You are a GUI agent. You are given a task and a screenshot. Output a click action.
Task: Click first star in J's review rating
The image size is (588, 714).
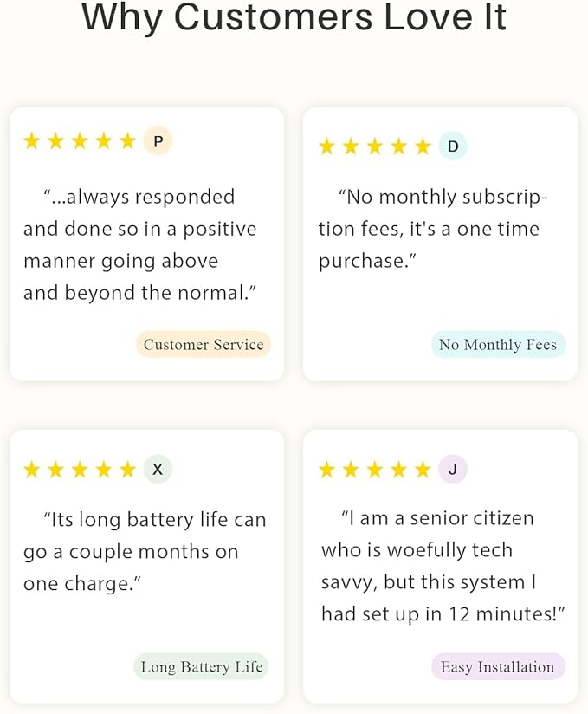click(326, 470)
